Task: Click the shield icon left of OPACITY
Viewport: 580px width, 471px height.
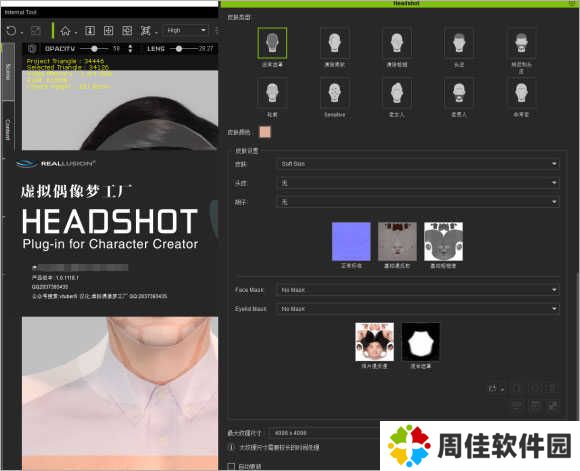Action: coord(33,48)
